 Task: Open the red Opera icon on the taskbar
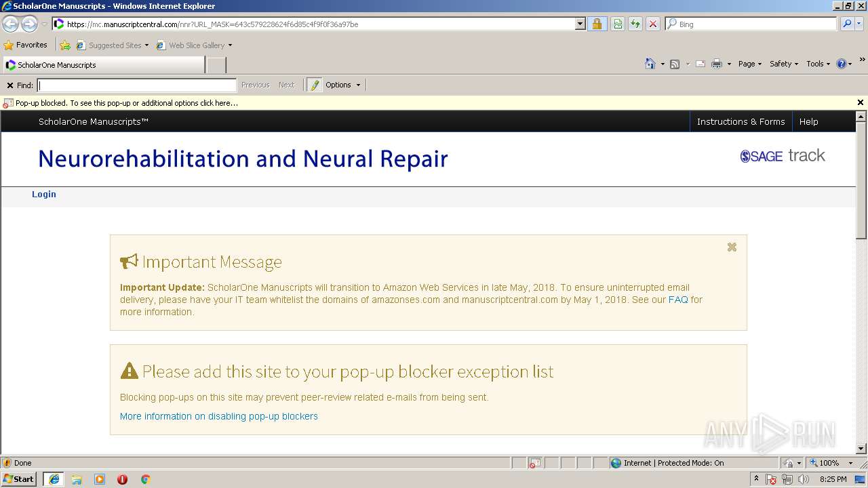pyautogui.click(x=122, y=479)
